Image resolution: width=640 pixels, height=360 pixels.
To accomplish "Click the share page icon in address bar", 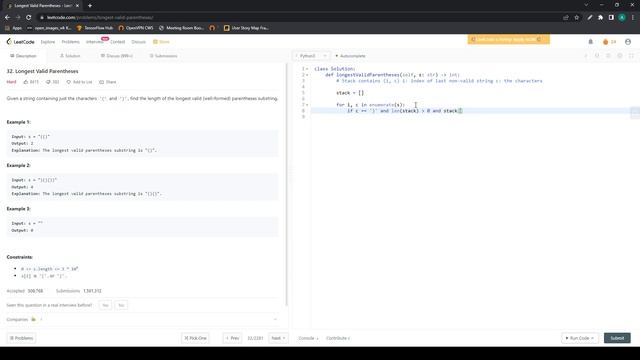I will tap(566, 18).
